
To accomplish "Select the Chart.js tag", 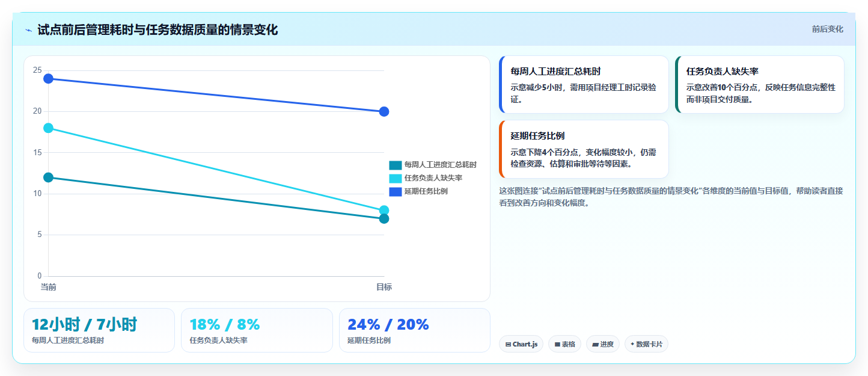I will coord(521,344).
